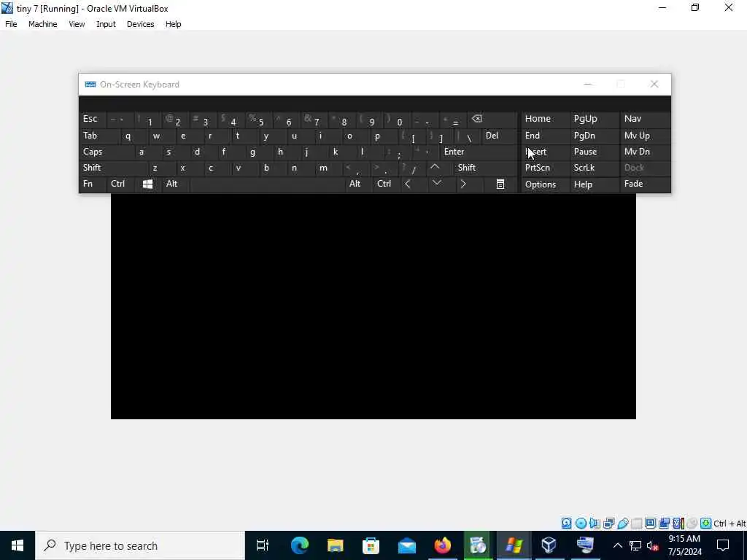The height and width of the screenshot is (560, 747).
Task: Open the File menu
Action: click(11, 24)
